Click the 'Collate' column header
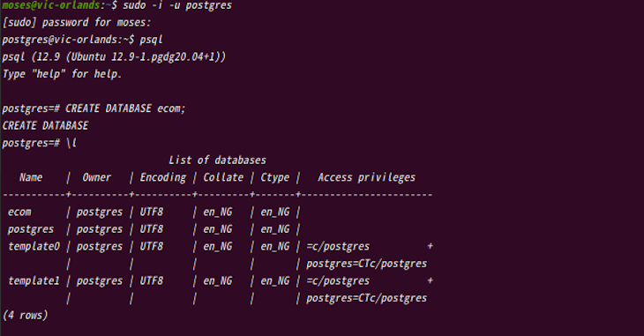This screenshot has height=336, width=644. point(223,177)
